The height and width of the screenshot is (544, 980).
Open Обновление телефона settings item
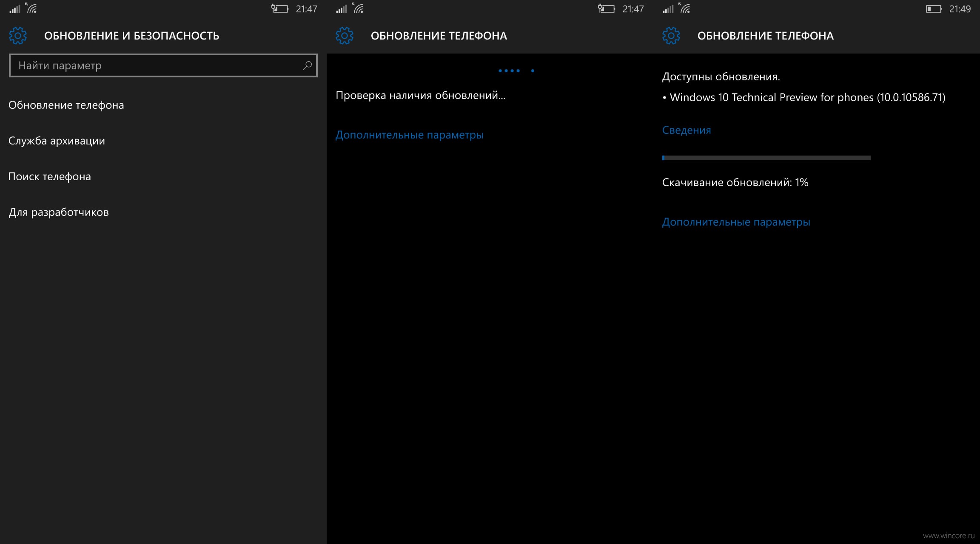tap(66, 105)
